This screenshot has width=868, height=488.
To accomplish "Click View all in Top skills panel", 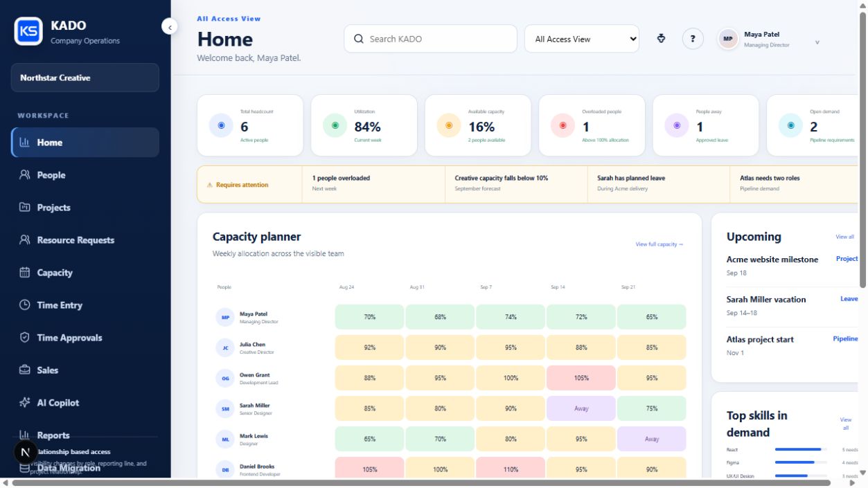I will tap(846, 424).
